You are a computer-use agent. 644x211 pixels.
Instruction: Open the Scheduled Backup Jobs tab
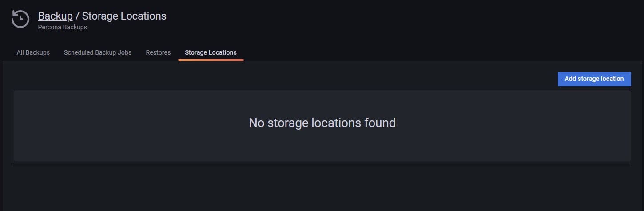click(98, 52)
